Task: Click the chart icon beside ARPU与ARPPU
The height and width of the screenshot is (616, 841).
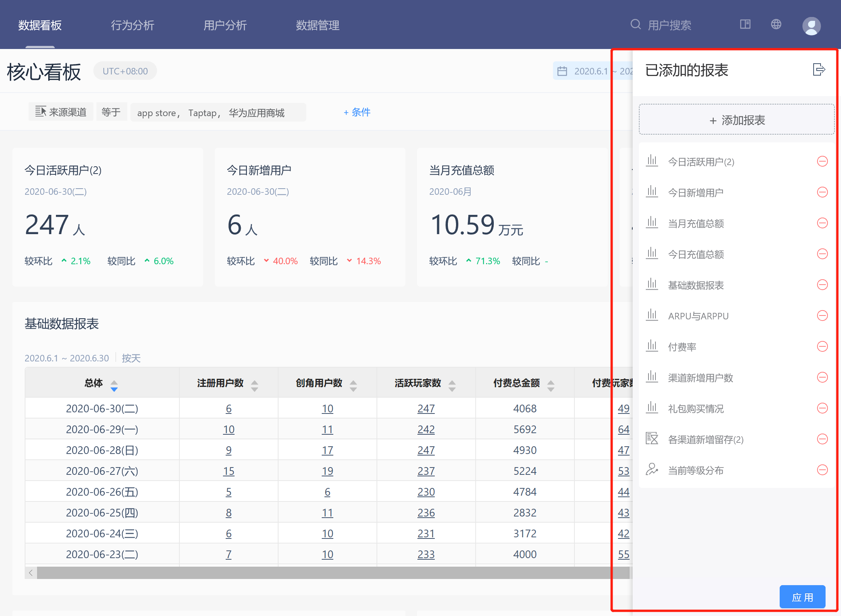Action: coord(652,315)
